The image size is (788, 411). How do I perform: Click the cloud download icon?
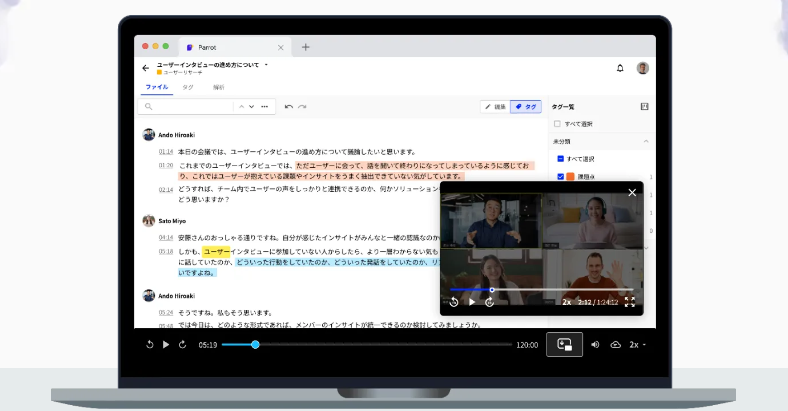coord(616,345)
